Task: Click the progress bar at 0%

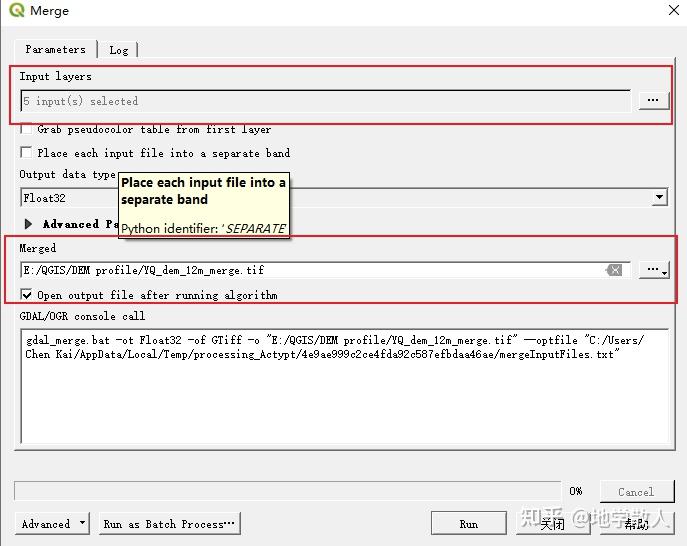Action: (x=287, y=491)
